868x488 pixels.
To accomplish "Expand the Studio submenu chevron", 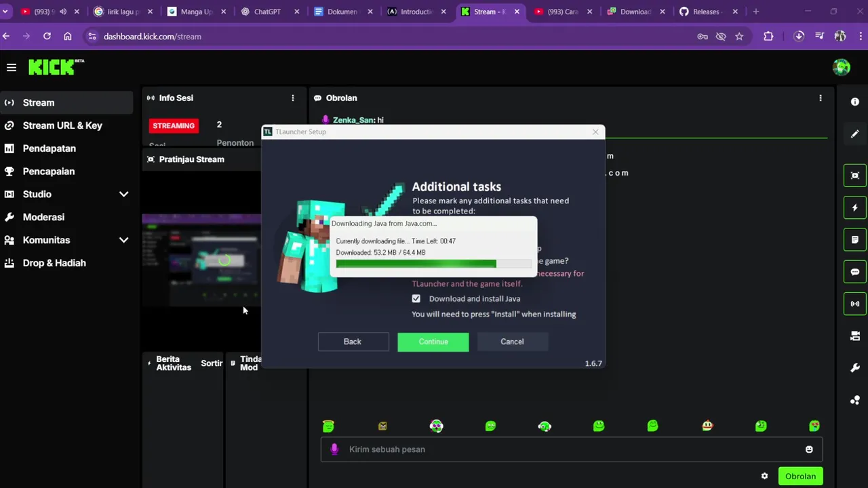I will tap(123, 195).
